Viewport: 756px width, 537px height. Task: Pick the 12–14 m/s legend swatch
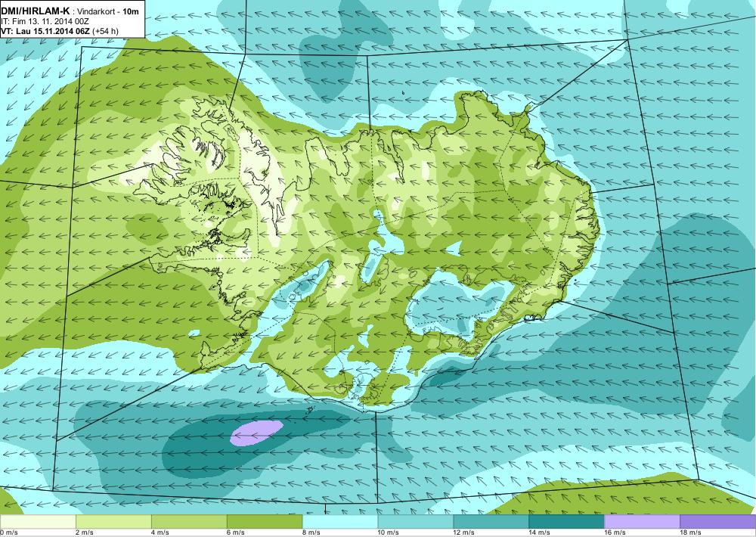tap(491, 522)
